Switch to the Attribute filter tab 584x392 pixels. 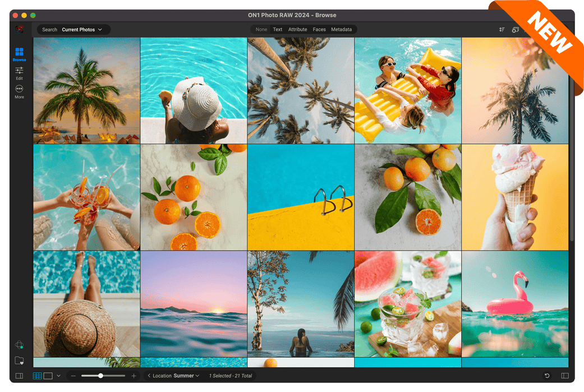(x=297, y=29)
